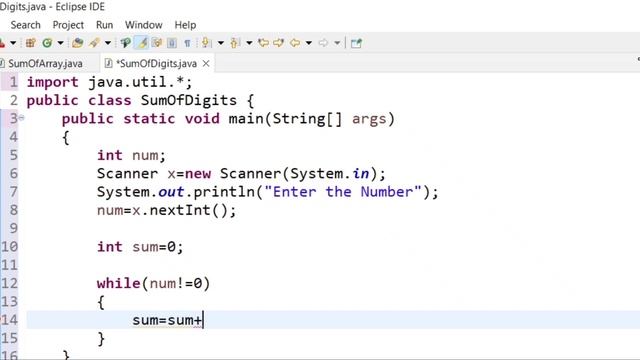Click the New Java Package icon
640x360 pixels.
(30, 43)
